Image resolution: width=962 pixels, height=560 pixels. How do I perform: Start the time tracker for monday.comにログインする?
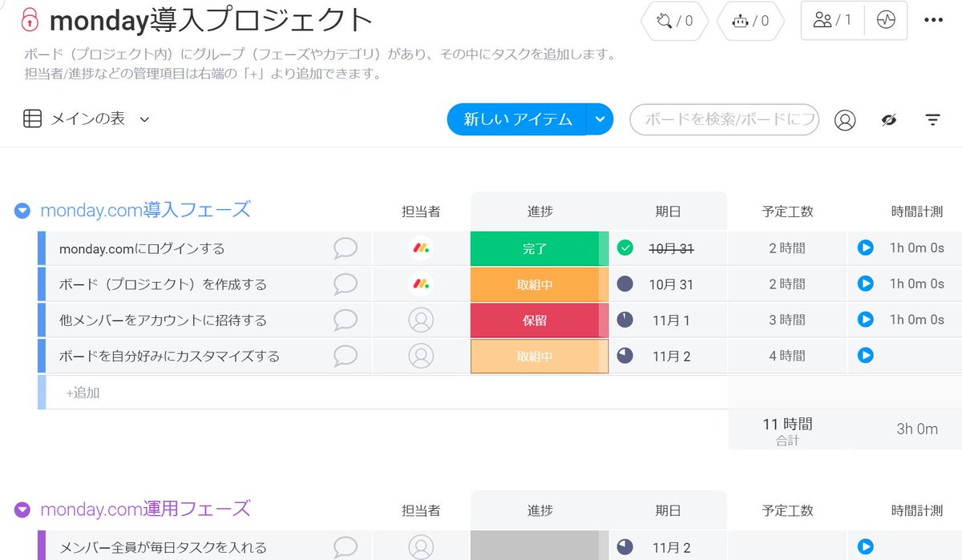[865, 248]
